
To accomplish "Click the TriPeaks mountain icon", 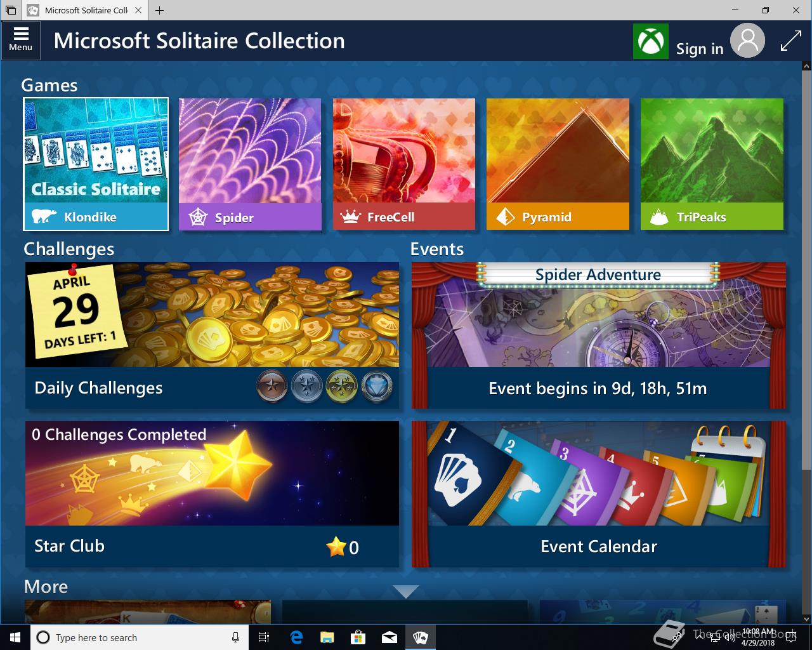I will [x=659, y=217].
